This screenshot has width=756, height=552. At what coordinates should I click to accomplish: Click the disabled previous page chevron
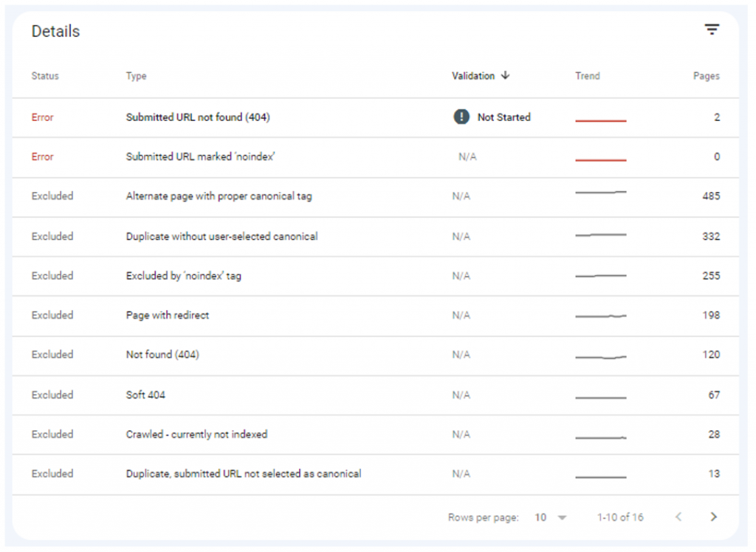click(681, 517)
